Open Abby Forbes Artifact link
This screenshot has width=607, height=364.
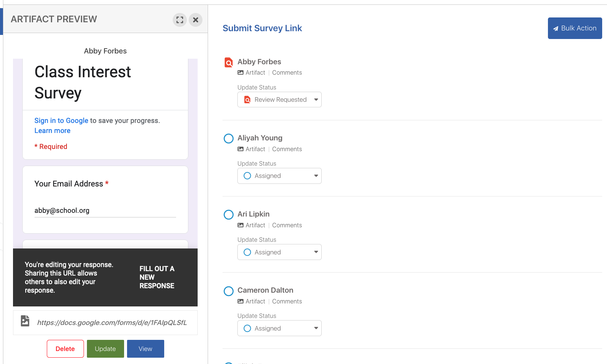point(255,72)
